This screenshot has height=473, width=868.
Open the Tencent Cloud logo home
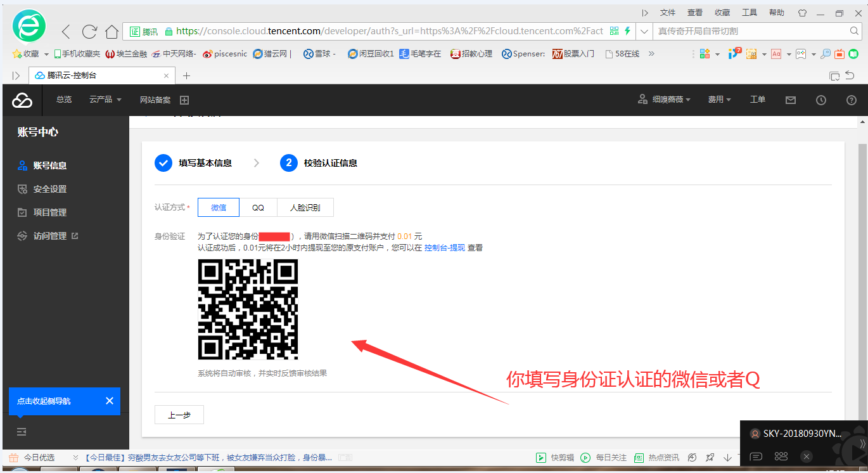[x=22, y=100]
